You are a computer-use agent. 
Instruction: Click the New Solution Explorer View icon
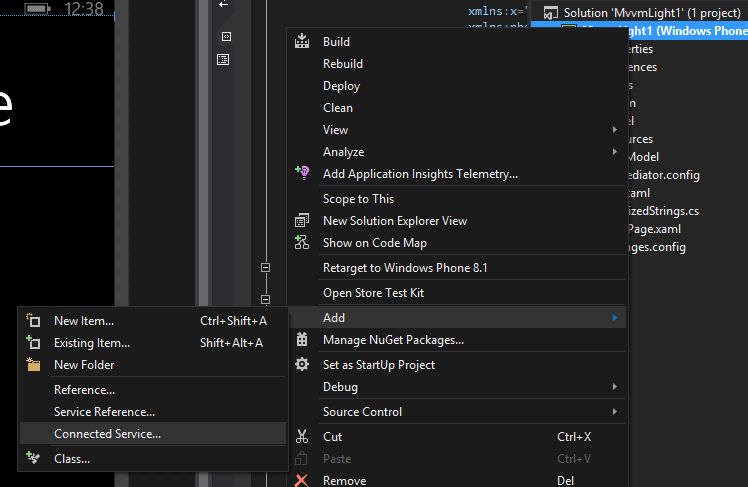[x=301, y=220]
